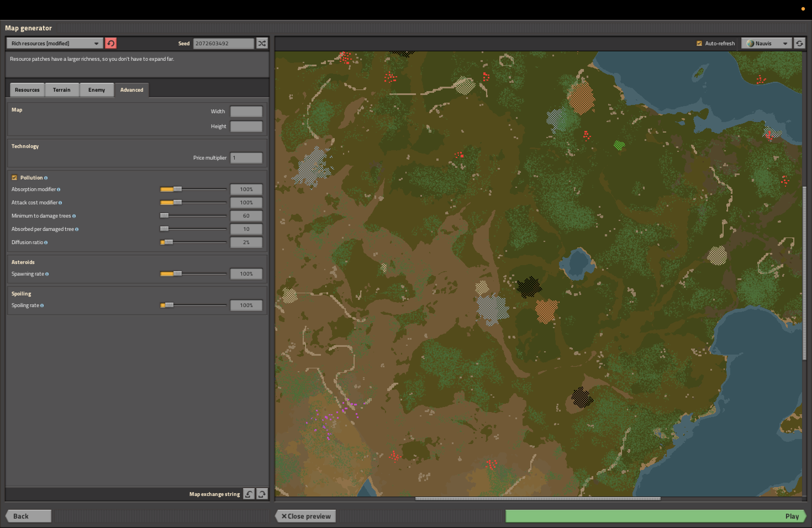Click info icon for Minimum to damage trees
This screenshot has width=812, height=528.
tap(74, 216)
